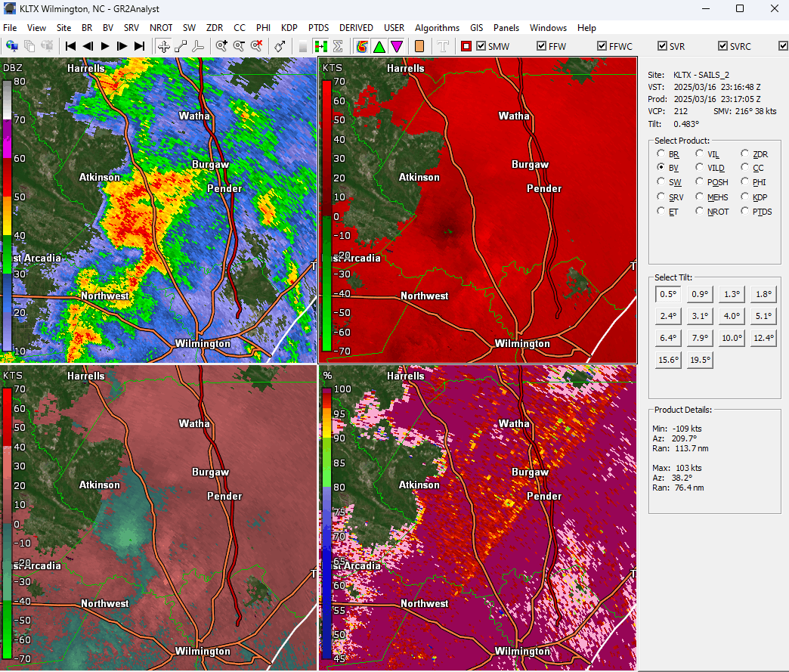Toggle the green upward triangle marker icon

[x=379, y=46]
